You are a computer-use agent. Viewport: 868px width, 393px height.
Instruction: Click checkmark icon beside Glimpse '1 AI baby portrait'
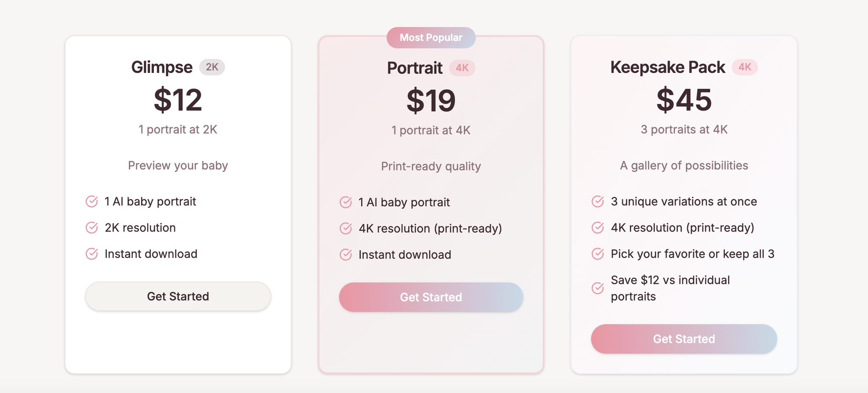coord(92,201)
